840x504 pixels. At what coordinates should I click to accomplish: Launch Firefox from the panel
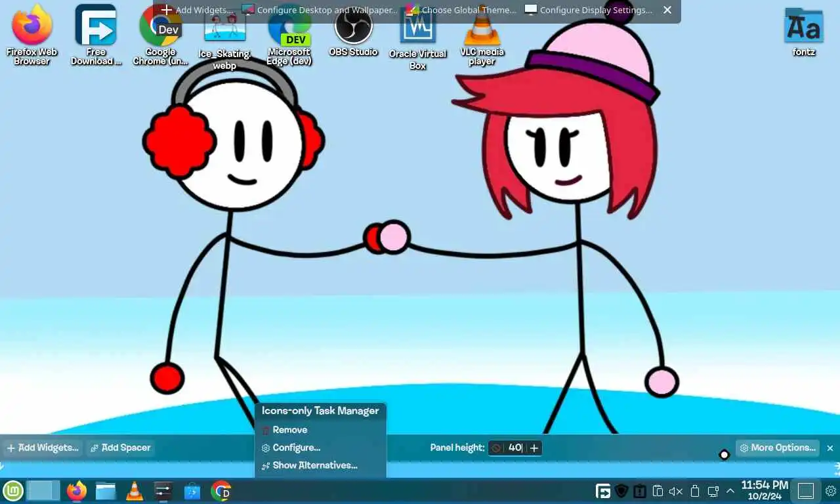click(x=77, y=491)
